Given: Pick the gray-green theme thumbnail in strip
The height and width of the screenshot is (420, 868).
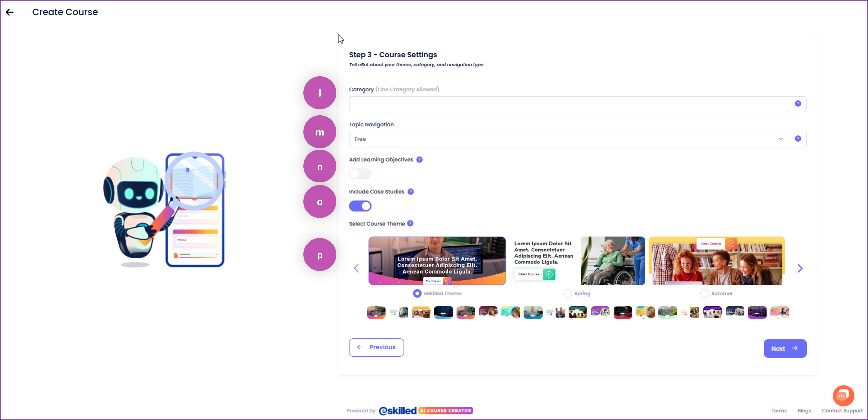Looking at the screenshot, I should [x=668, y=312].
